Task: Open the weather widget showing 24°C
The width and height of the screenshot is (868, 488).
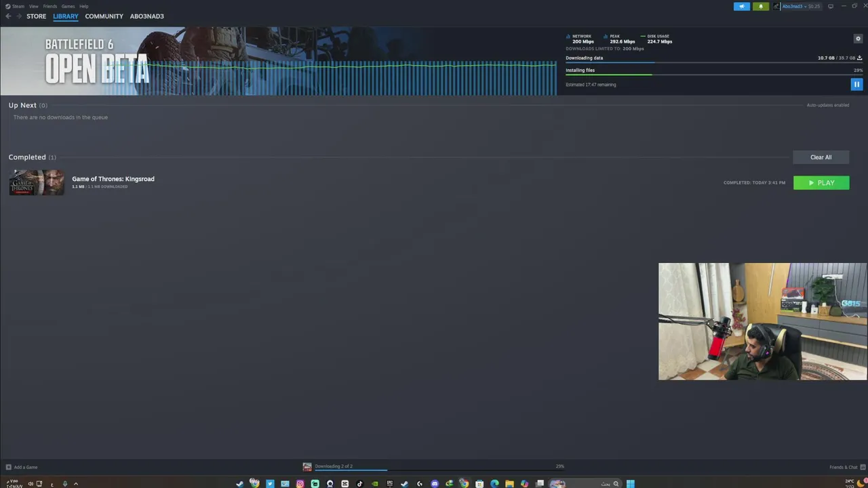Action: point(856,483)
